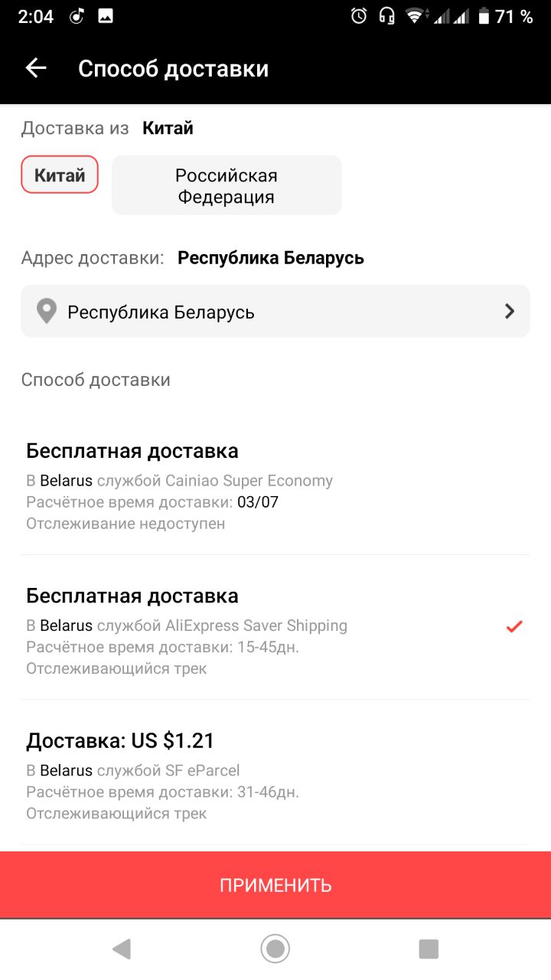Viewport: 551px width, 980px height.
Task: Choose Китай as the ship-from country
Action: (x=60, y=175)
